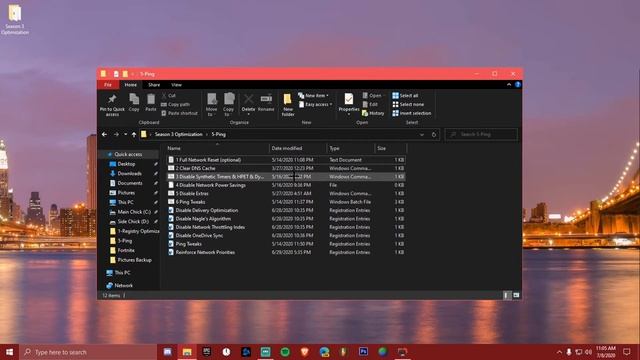Viewport: 640px width, 360px height.
Task: Open Documents in navigation pane
Action: pyautogui.click(x=130, y=183)
